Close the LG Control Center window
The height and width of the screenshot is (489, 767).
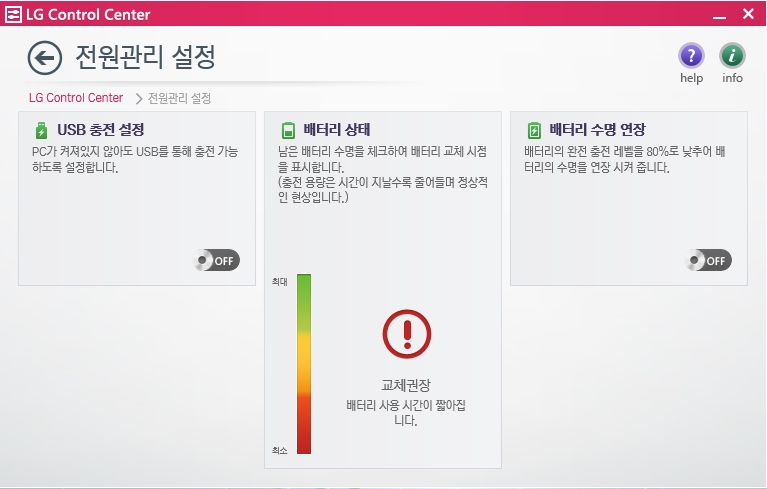tap(748, 14)
